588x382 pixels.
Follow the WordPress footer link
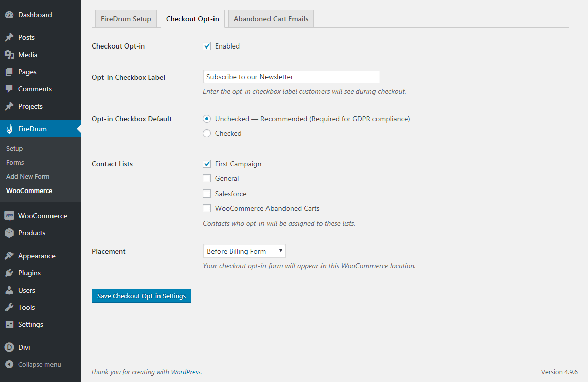[186, 372]
